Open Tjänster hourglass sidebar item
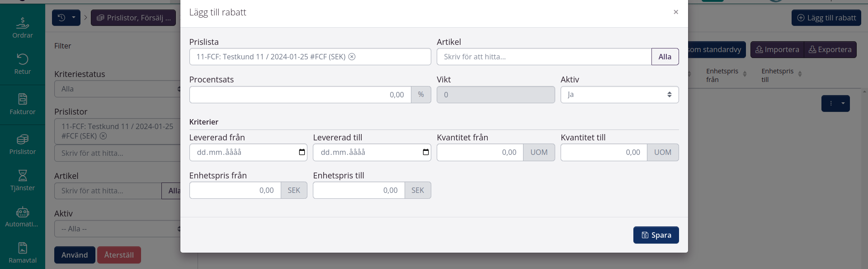868x269 pixels. (23, 180)
